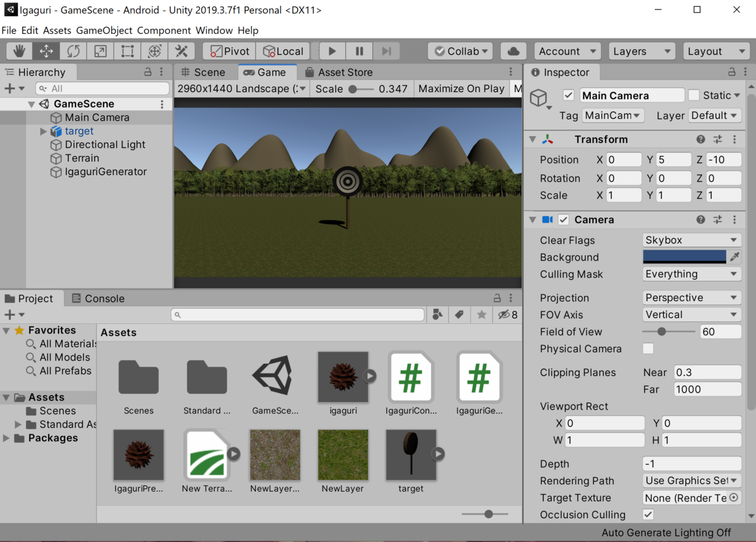Open Hierarchy panel options menu
Screen dimensions: 756x542
pos(161,72)
